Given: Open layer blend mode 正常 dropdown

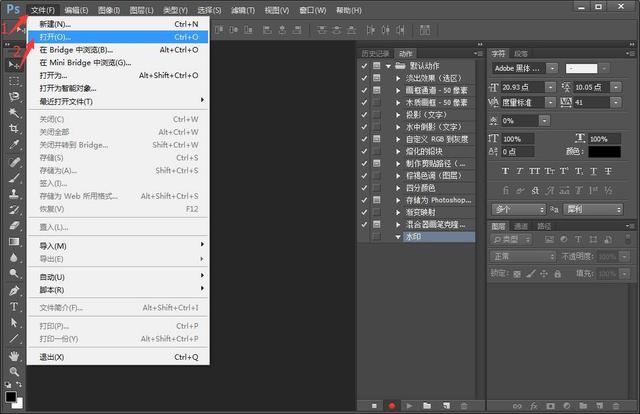Looking at the screenshot, I should tap(523, 256).
